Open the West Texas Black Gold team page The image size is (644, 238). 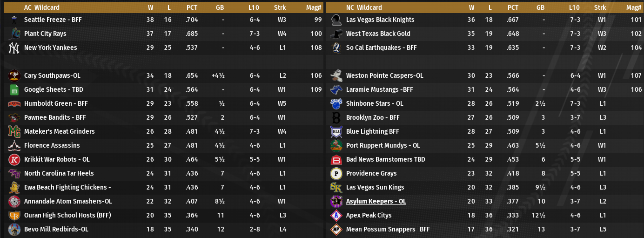pyautogui.click(x=378, y=34)
